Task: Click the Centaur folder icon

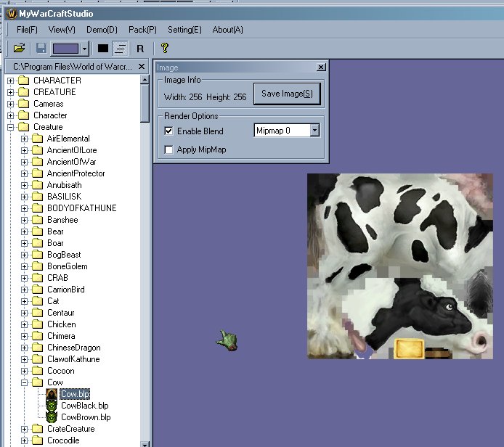Action: (37, 313)
